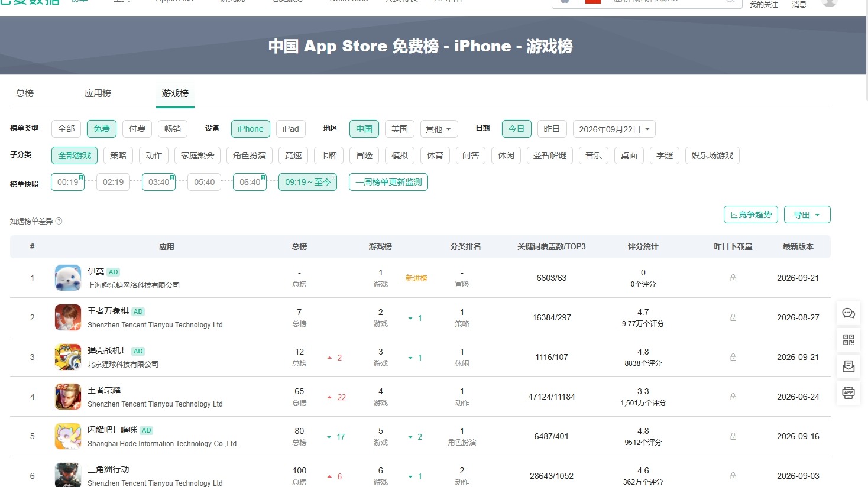Viewport: 868px width, 487px height.
Task: Switch the date filter to 昨日
Action: 552,129
